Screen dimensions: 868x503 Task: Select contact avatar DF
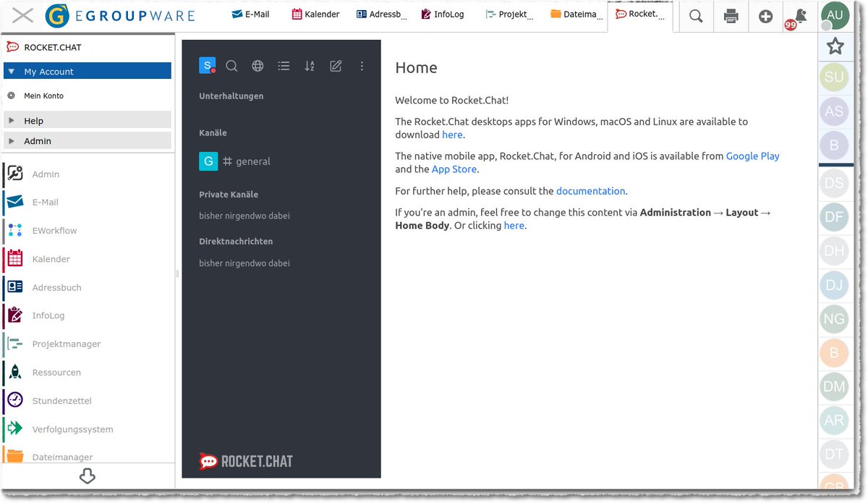834,217
